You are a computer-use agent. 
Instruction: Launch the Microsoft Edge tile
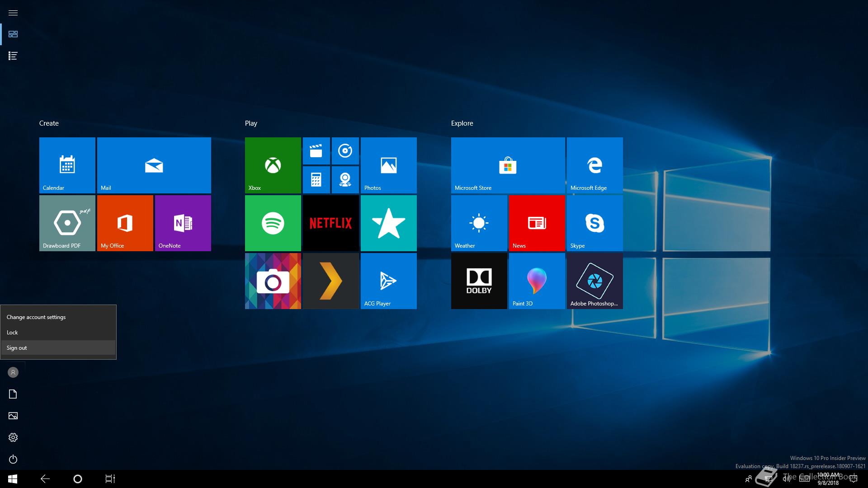click(x=595, y=165)
